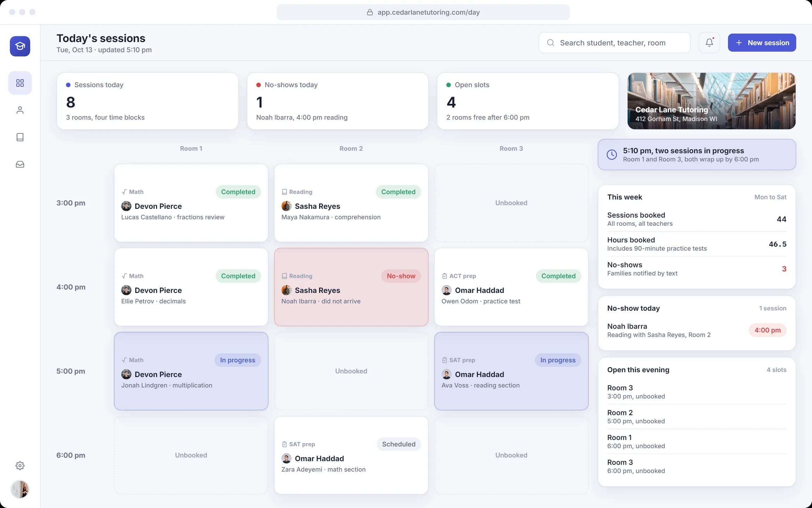Select Room 2 5:00 pm unbooked evening row
Screen dimensions: 812x508
696,417
